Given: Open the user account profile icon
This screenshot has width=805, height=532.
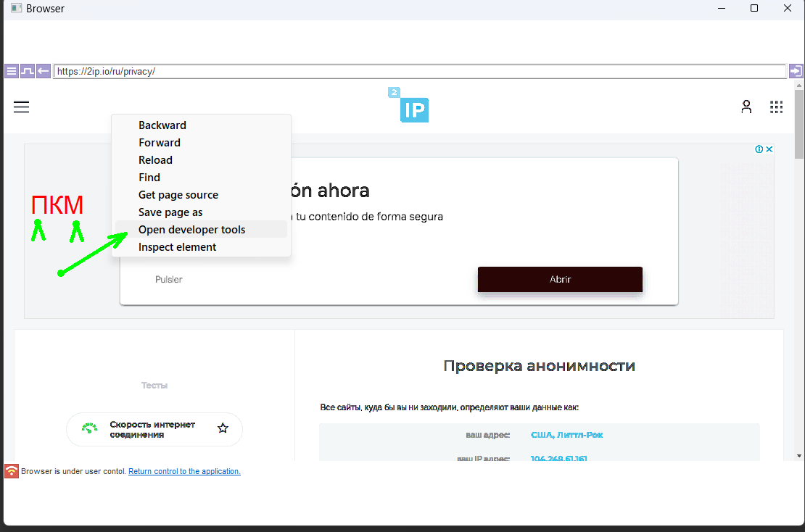Looking at the screenshot, I should click(746, 107).
